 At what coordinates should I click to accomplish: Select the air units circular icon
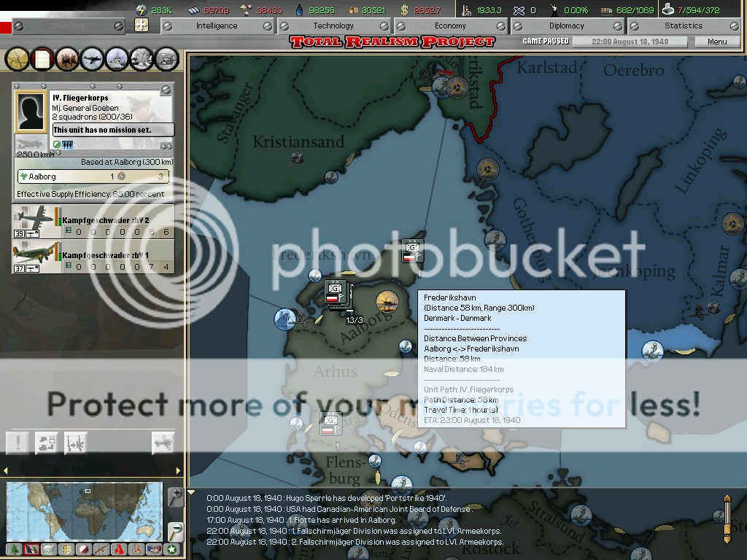tap(91, 58)
